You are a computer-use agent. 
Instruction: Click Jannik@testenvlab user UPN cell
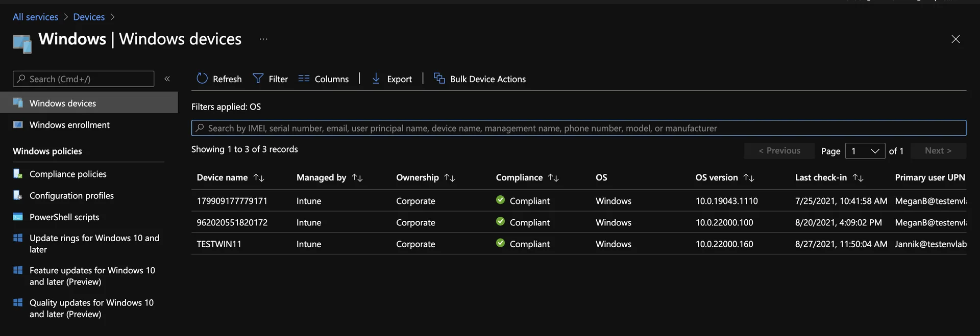930,244
